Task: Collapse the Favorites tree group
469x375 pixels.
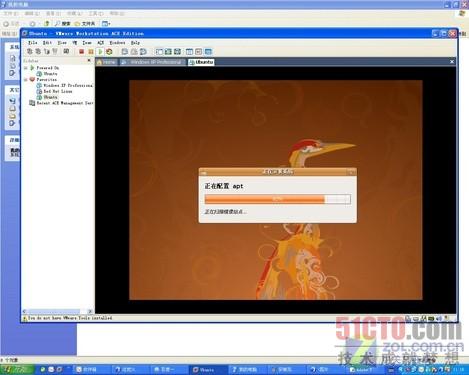Action: tap(26, 80)
